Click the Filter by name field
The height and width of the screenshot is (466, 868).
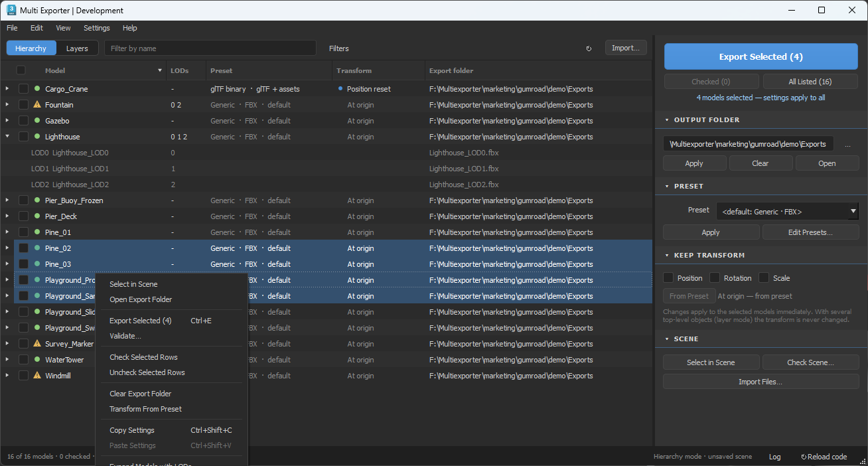[x=210, y=48]
